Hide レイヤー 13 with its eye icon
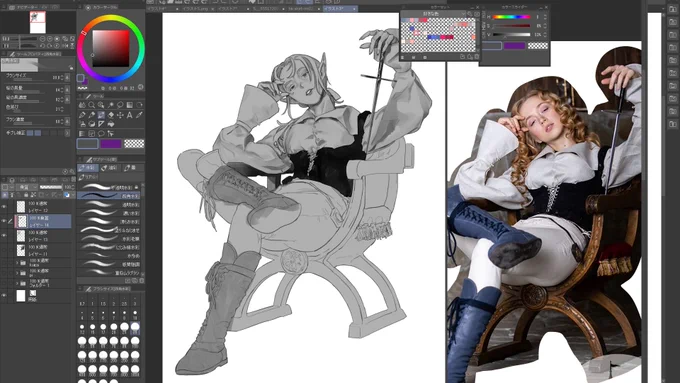 click(x=4, y=236)
